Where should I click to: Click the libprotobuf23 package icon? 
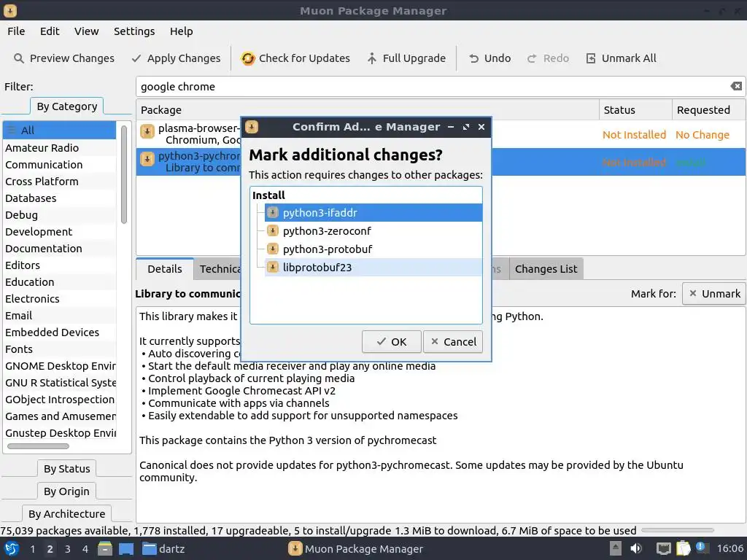[x=273, y=267]
